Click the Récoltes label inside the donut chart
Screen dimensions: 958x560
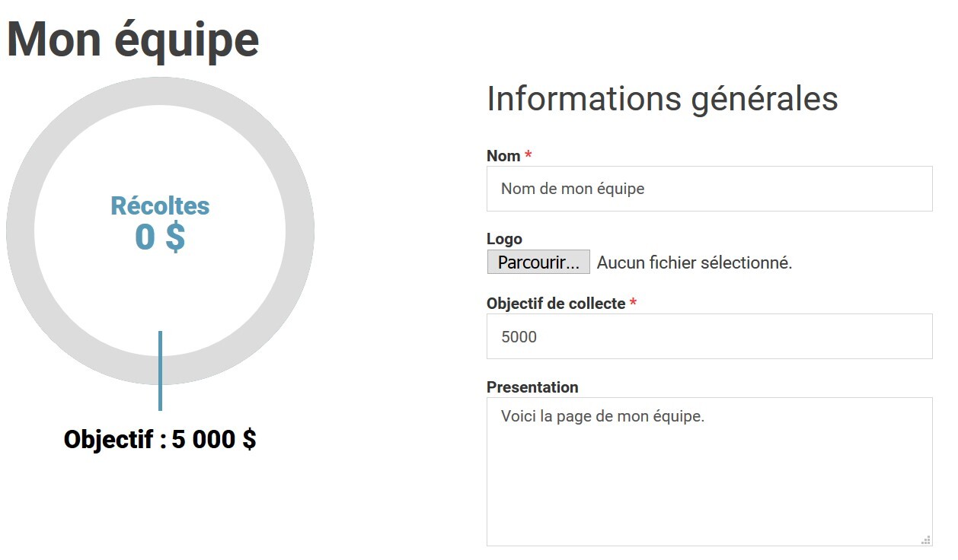pyautogui.click(x=160, y=205)
